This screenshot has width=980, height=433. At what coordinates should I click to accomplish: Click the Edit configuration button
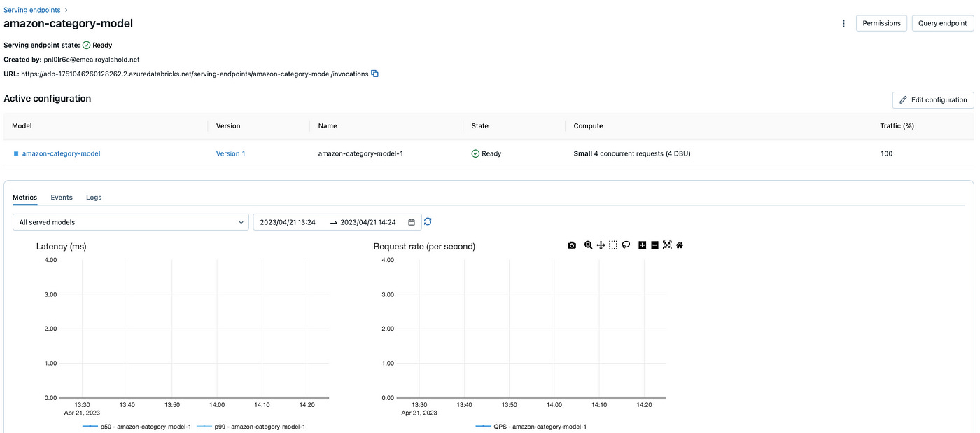click(933, 99)
